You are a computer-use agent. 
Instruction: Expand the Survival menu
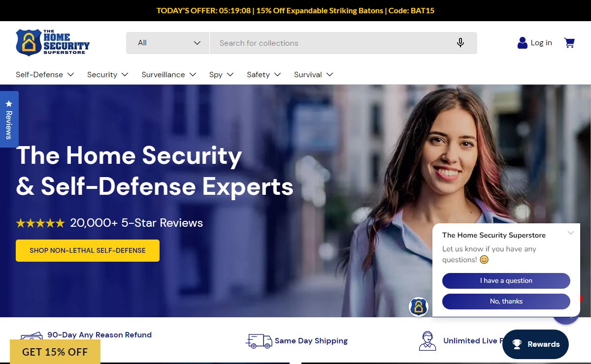coord(314,75)
